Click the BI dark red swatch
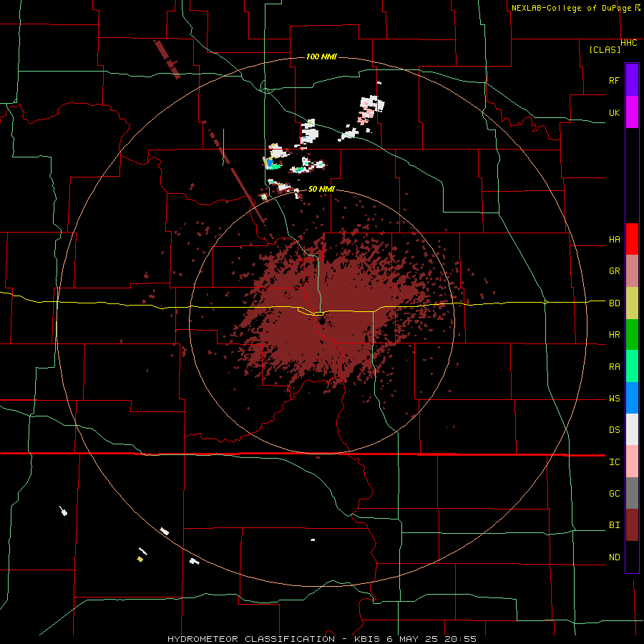 click(632, 525)
